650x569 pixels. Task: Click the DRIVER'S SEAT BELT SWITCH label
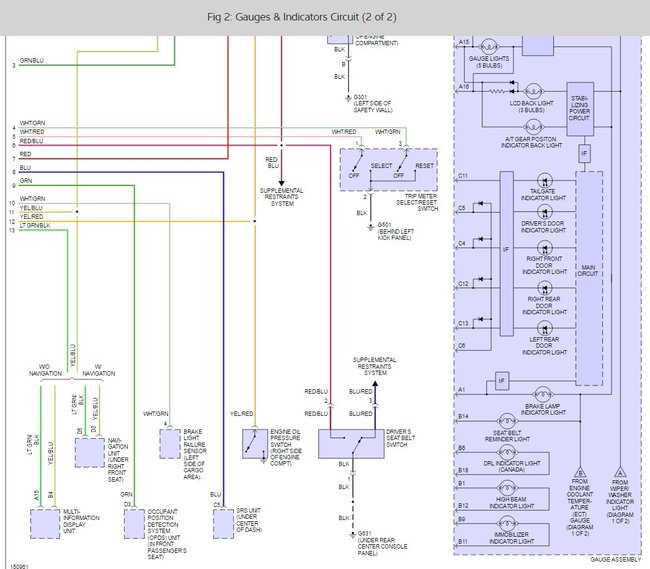[x=400, y=438]
